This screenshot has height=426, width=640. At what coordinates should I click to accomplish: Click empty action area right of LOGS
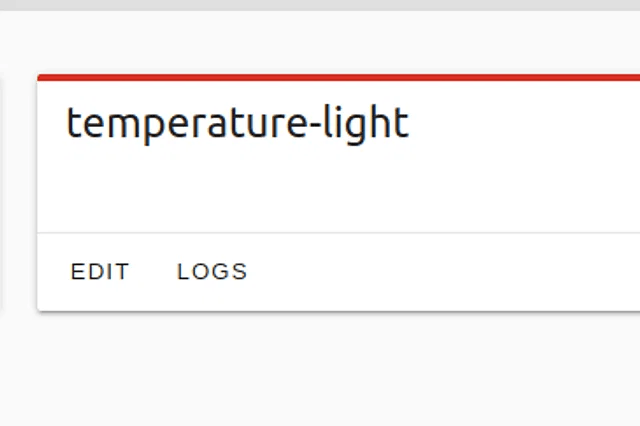(450, 271)
